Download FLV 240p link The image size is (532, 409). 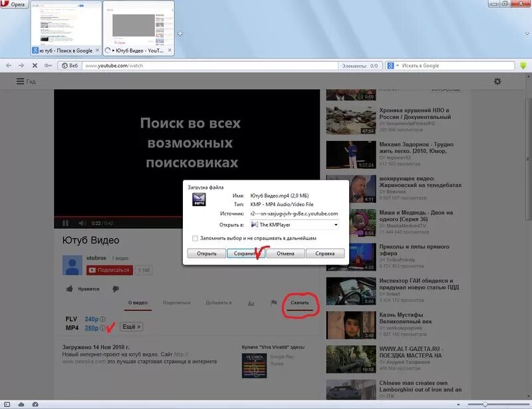92,319
